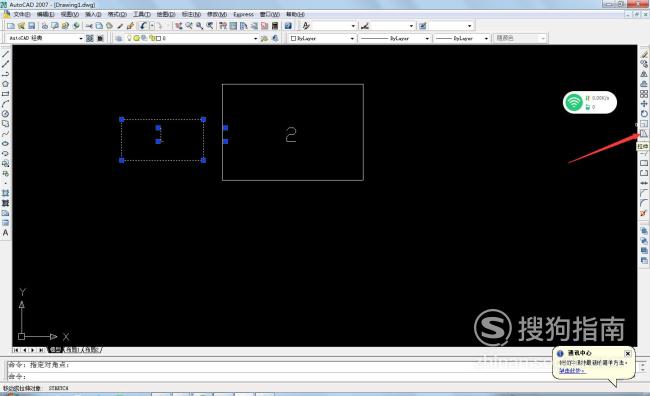This screenshot has width=650, height=396.
Task: Toggle layer 0 on/off lightbulb
Action: pos(129,38)
